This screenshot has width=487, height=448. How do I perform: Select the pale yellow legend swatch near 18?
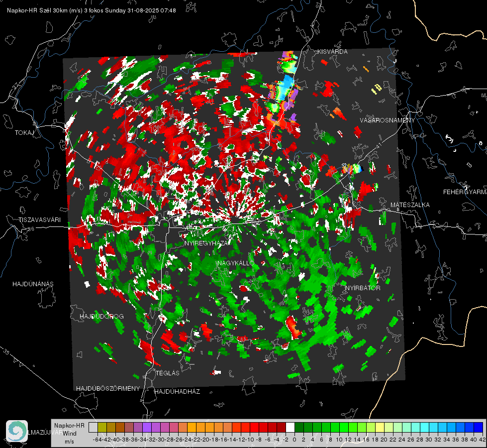click(x=380, y=428)
